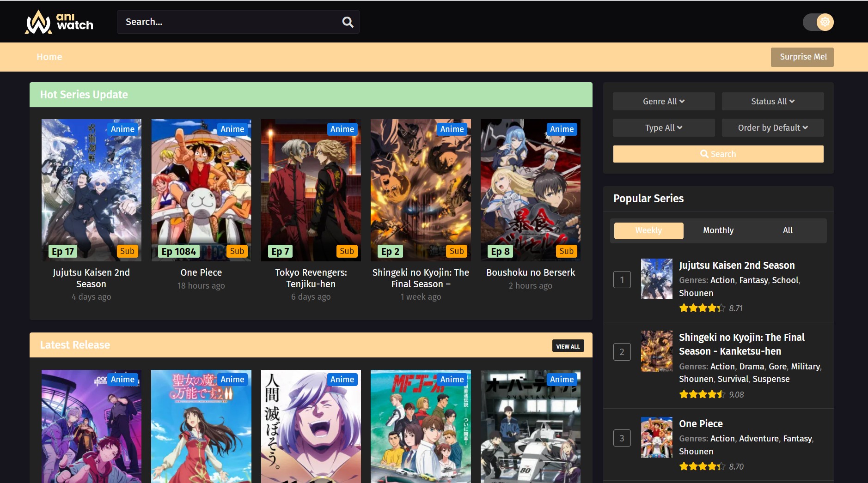Switch to the All popular tab

(x=788, y=230)
